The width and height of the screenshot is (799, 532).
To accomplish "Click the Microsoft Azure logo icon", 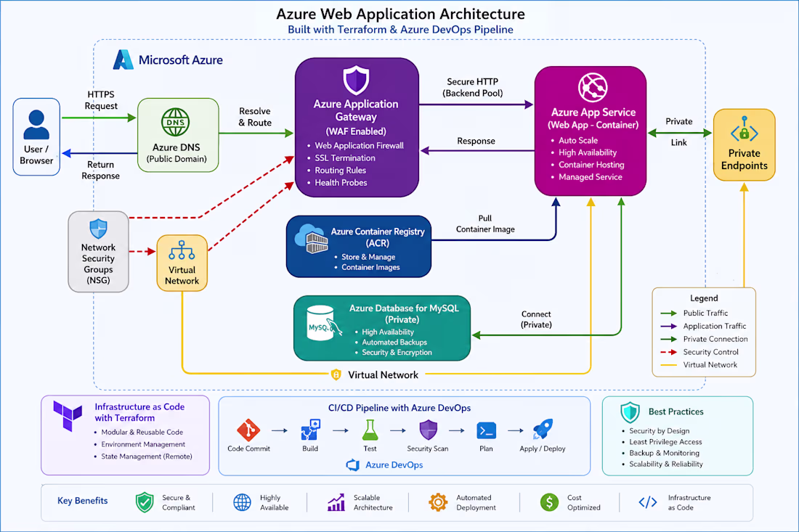I will (123, 60).
